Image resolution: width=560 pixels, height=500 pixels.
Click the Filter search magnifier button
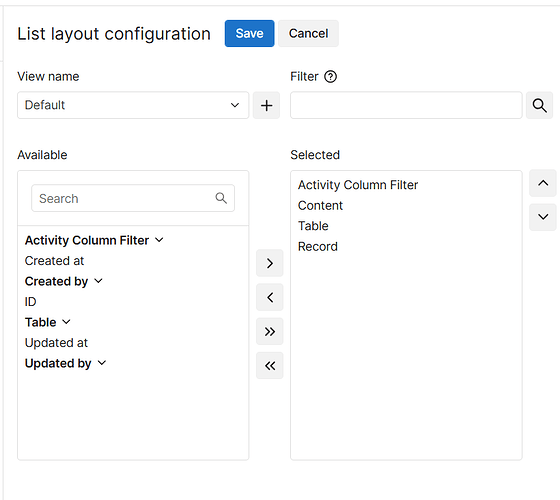click(539, 105)
